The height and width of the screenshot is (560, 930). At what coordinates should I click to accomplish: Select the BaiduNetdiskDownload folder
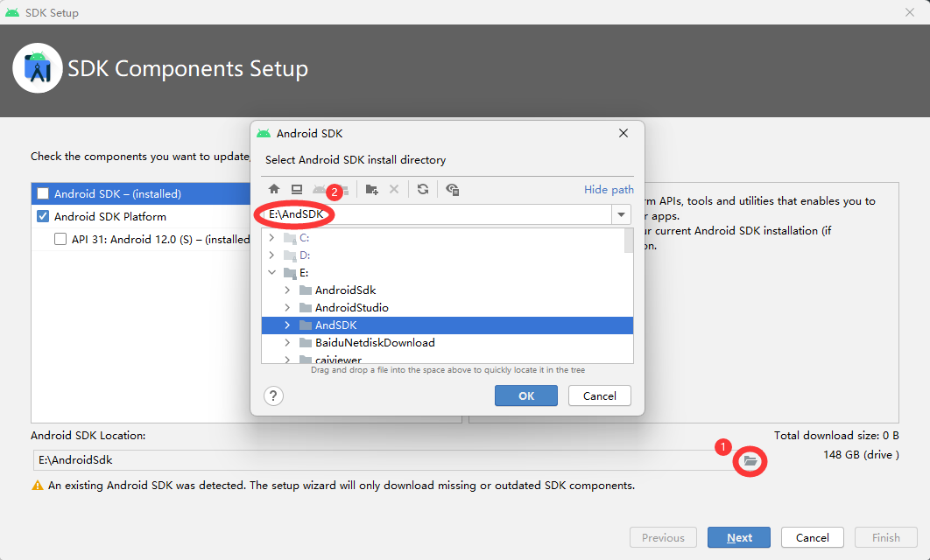[372, 342]
